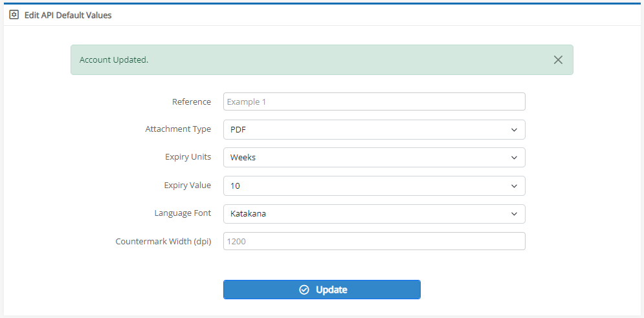The width and height of the screenshot is (644, 318).
Task: Expand the Expiry Units dropdown showing Weeks
Action: [x=374, y=158]
